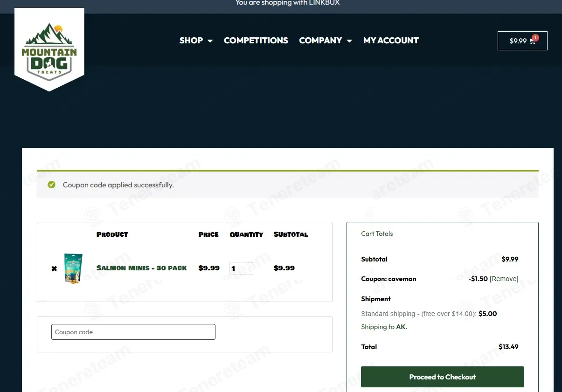
Task: Click the Coupon applied successfully notice
Action: click(x=288, y=185)
